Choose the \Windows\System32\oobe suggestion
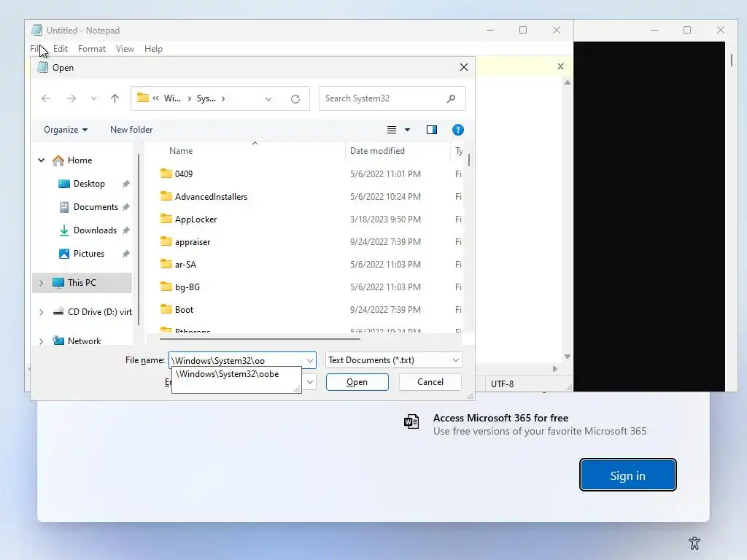Viewport: 747px width, 560px height. click(227, 374)
